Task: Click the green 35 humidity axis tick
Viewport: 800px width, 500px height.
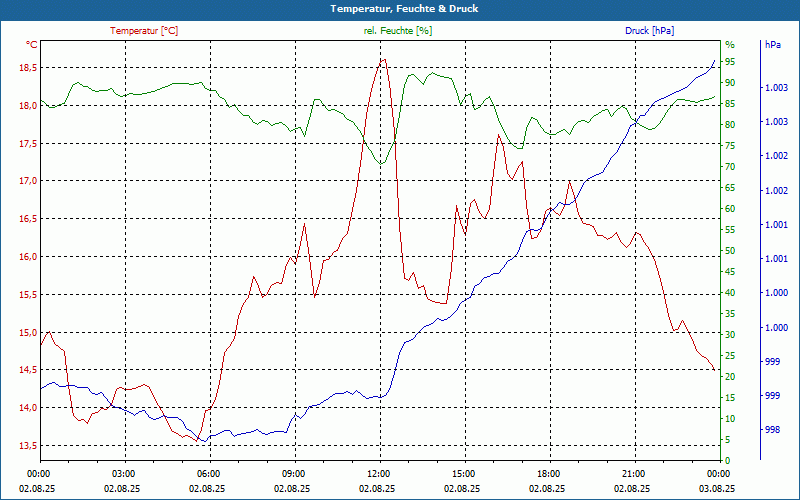Action: pos(730,314)
